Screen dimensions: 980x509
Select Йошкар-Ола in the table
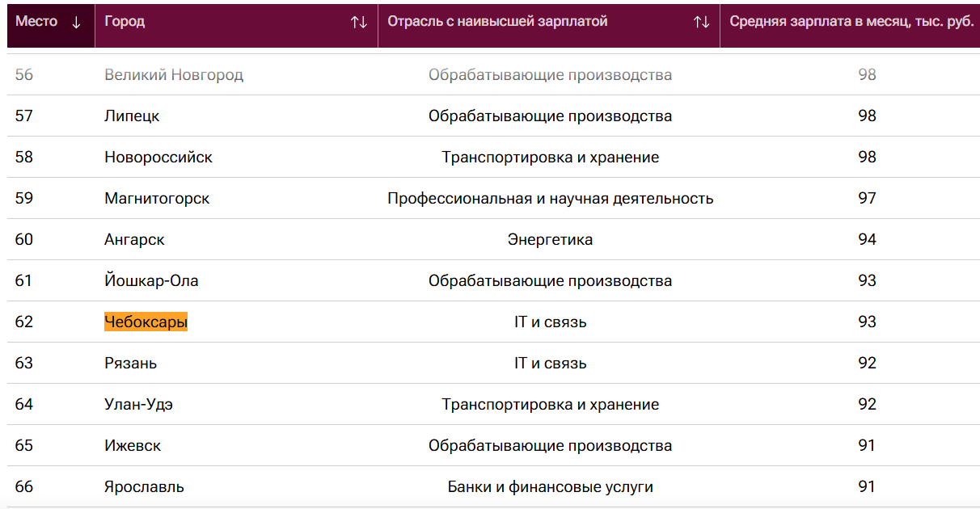click(x=151, y=281)
